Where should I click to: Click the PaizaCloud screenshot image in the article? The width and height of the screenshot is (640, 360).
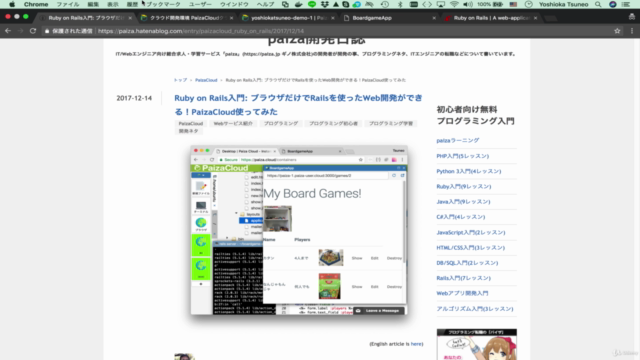(299, 230)
